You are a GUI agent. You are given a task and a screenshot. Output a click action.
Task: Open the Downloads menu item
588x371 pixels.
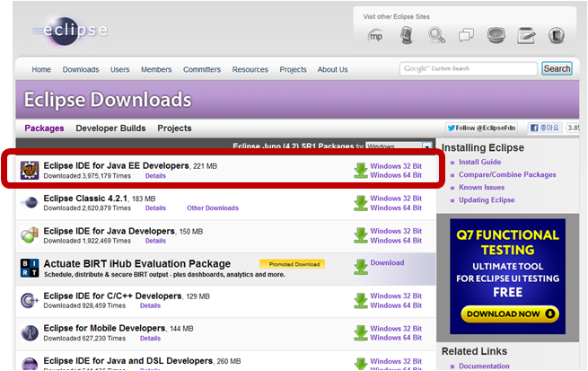[x=81, y=69]
